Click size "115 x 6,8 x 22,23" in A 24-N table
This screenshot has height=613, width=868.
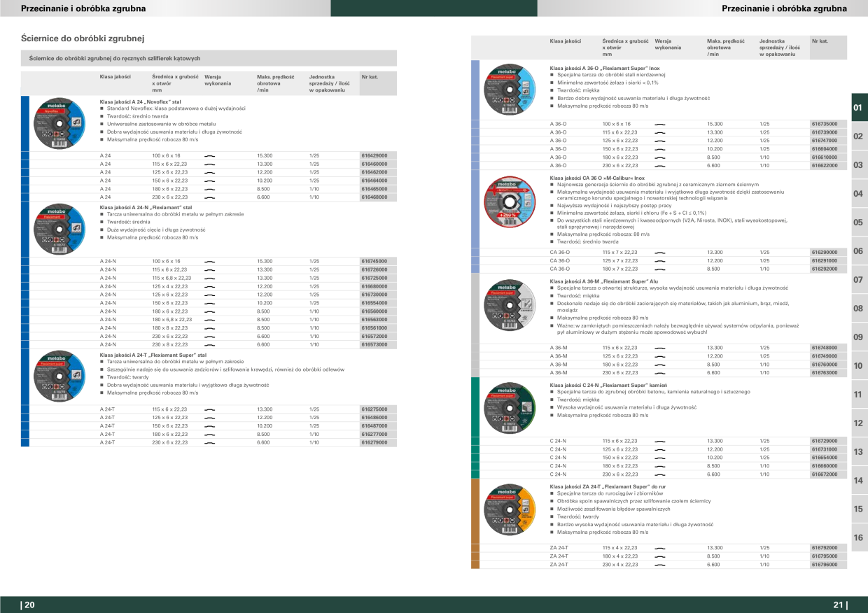(x=171, y=278)
